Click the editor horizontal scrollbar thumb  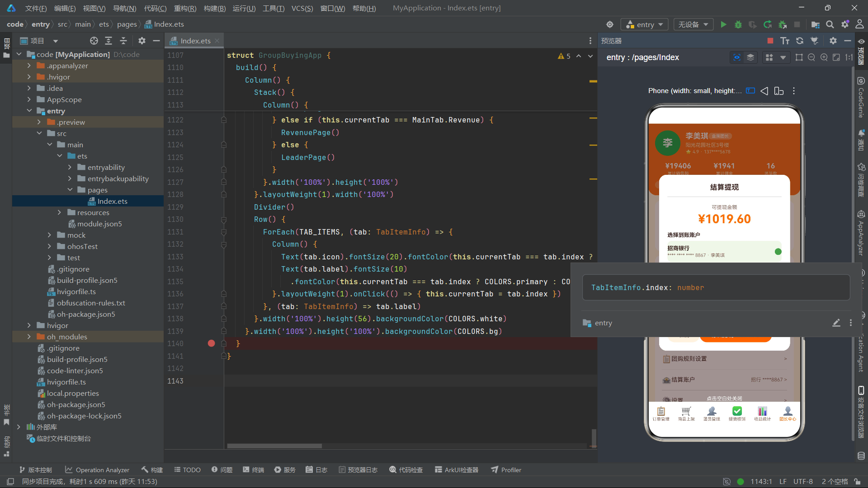coord(274,446)
